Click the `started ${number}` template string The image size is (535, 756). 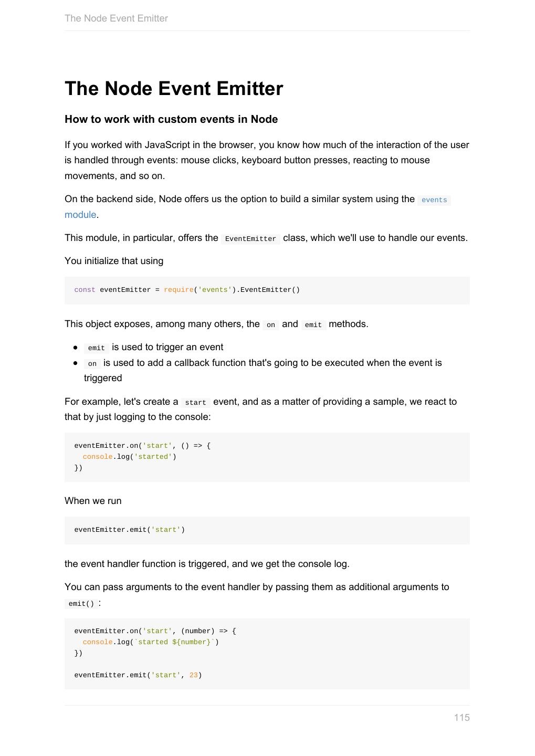[x=175, y=642]
